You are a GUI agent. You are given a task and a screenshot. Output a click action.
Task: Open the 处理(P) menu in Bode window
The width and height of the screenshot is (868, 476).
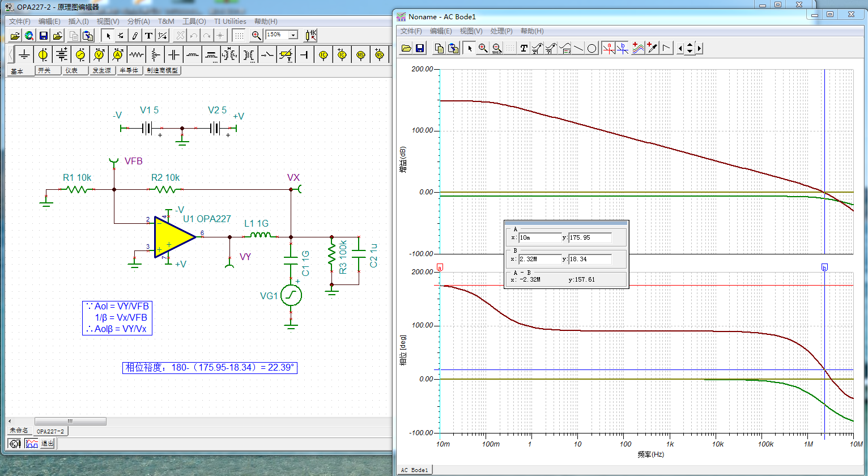(501, 31)
